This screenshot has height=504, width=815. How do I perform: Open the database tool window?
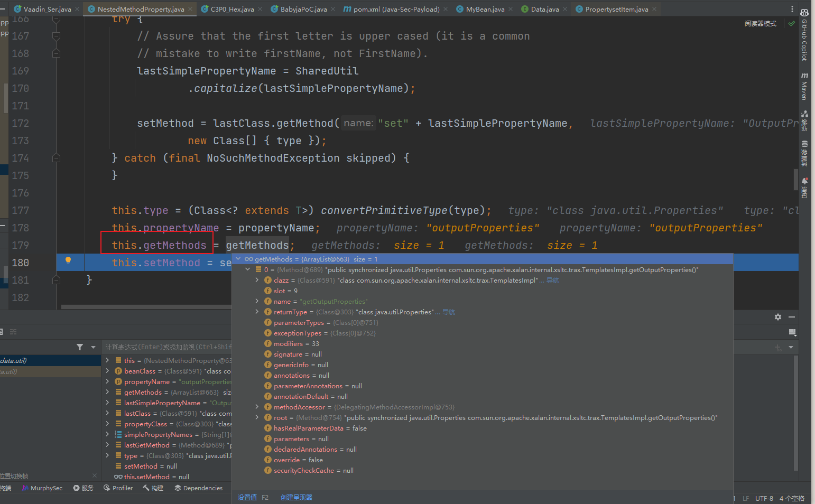click(804, 153)
